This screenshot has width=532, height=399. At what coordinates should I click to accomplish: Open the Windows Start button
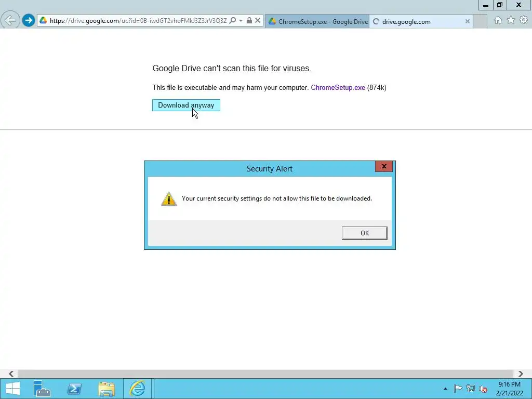point(13,389)
